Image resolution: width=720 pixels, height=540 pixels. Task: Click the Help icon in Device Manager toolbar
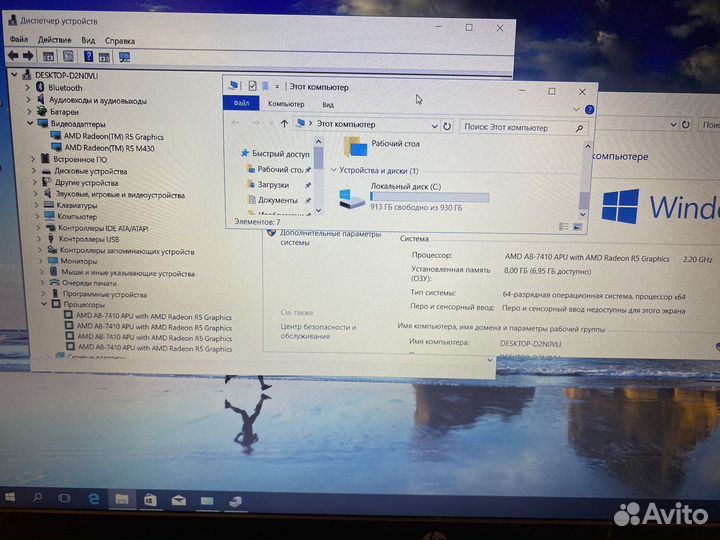88,56
